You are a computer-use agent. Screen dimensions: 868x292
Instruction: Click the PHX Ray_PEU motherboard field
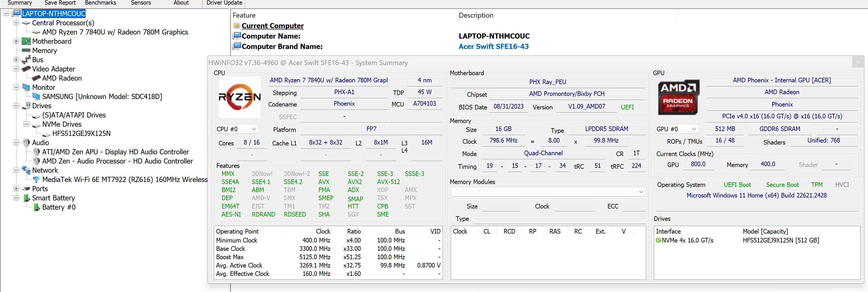tap(547, 82)
